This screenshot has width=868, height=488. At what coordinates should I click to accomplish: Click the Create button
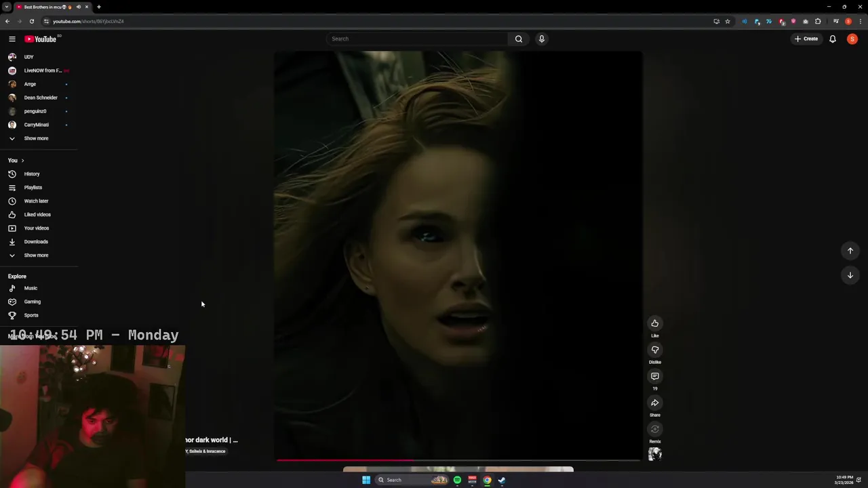coord(807,39)
